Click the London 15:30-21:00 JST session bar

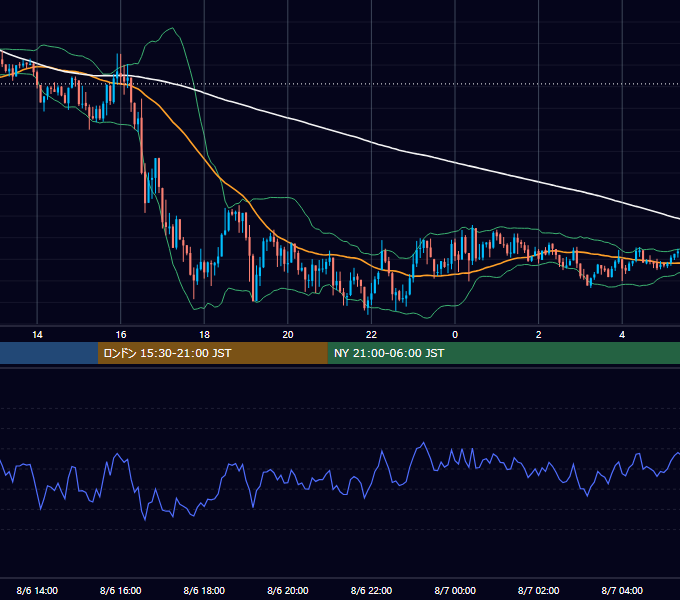coord(212,353)
